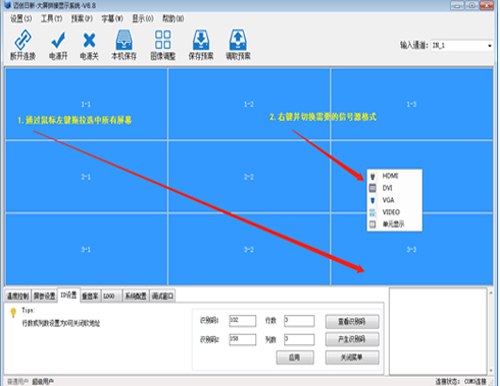The height and width of the screenshot is (386, 500).
Task: Switch to the LOGO tab
Action: [111, 296]
